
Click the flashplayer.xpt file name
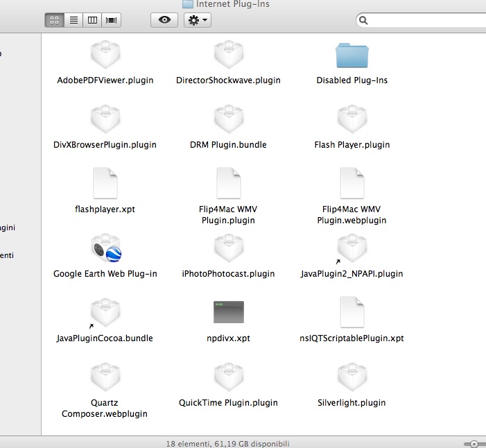(x=105, y=209)
